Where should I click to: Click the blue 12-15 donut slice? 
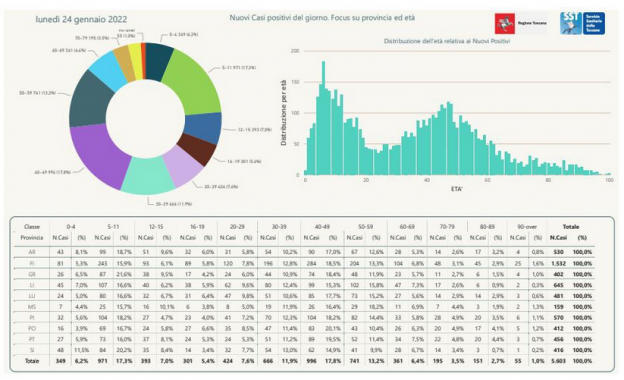tap(204, 127)
